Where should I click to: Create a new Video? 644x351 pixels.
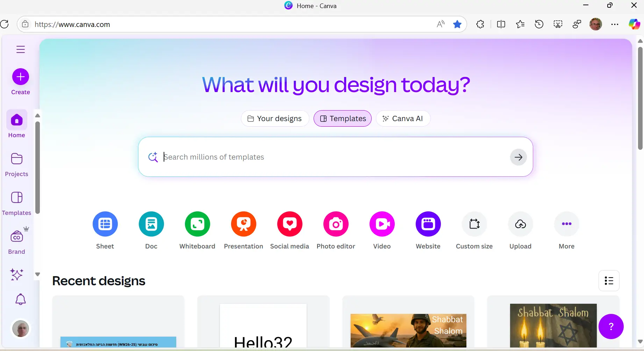382,224
